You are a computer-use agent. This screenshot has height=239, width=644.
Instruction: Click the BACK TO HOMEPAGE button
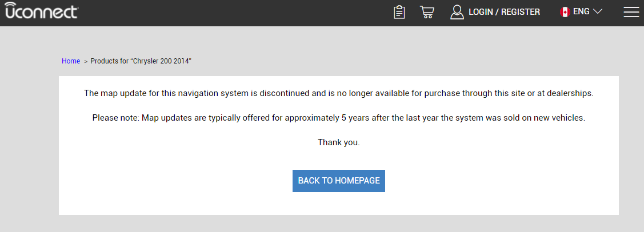(x=338, y=181)
